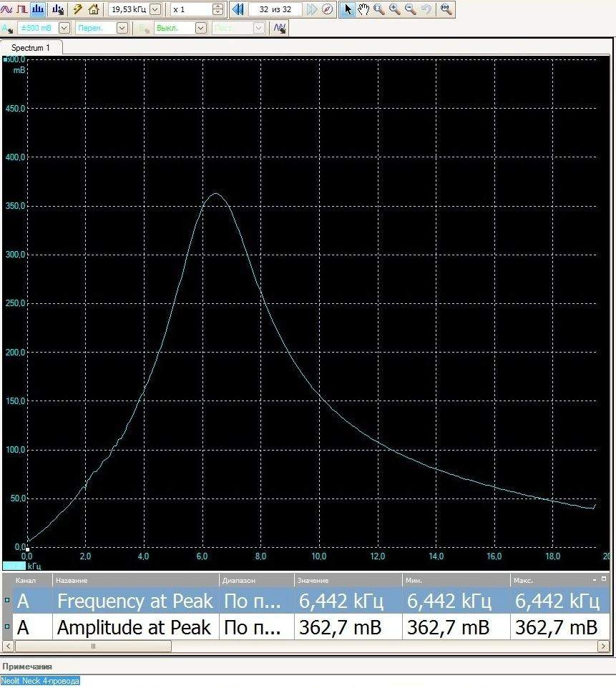Click the auto setup lightning icon
The height and width of the screenshot is (688, 616).
(x=79, y=9)
